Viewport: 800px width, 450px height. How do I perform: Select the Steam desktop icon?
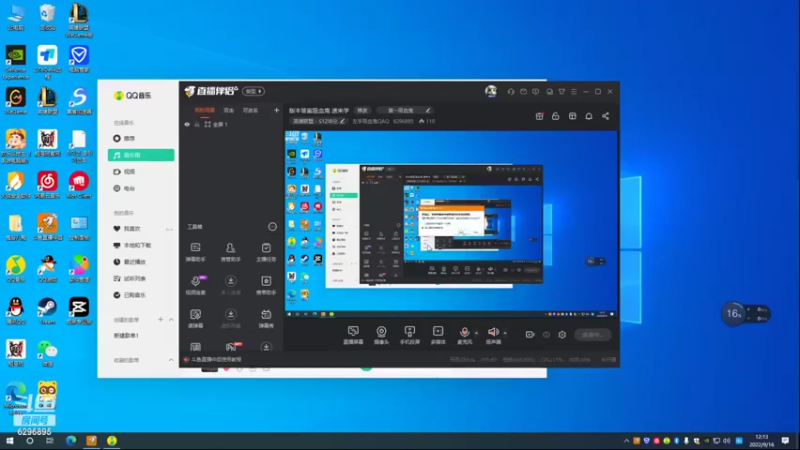pos(47,311)
